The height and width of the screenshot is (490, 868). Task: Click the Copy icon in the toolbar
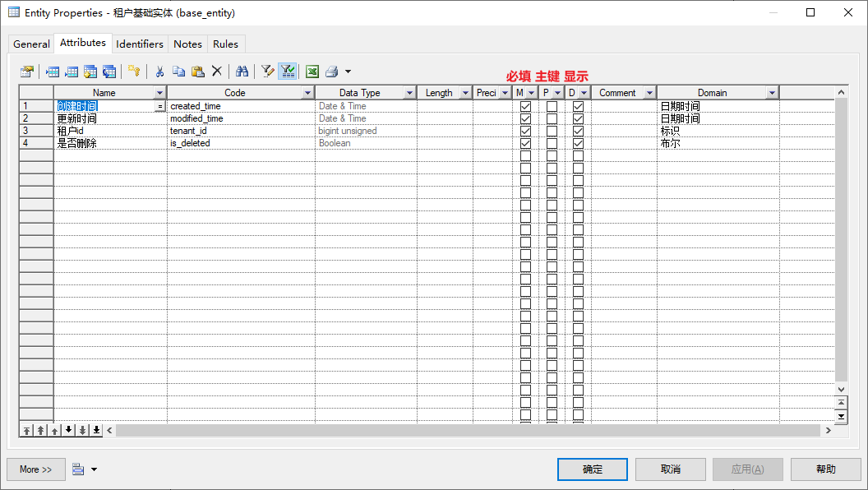[x=178, y=72]
